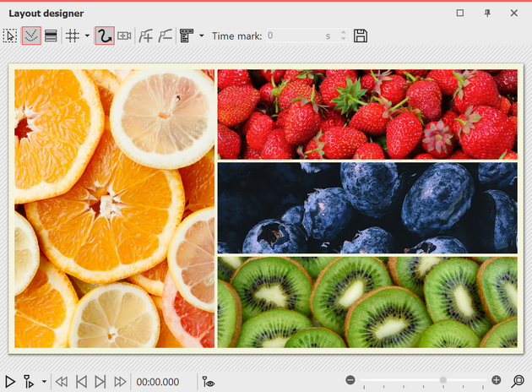
Task: Select the dashed selection pointer tool
Action: coord(10,35)
